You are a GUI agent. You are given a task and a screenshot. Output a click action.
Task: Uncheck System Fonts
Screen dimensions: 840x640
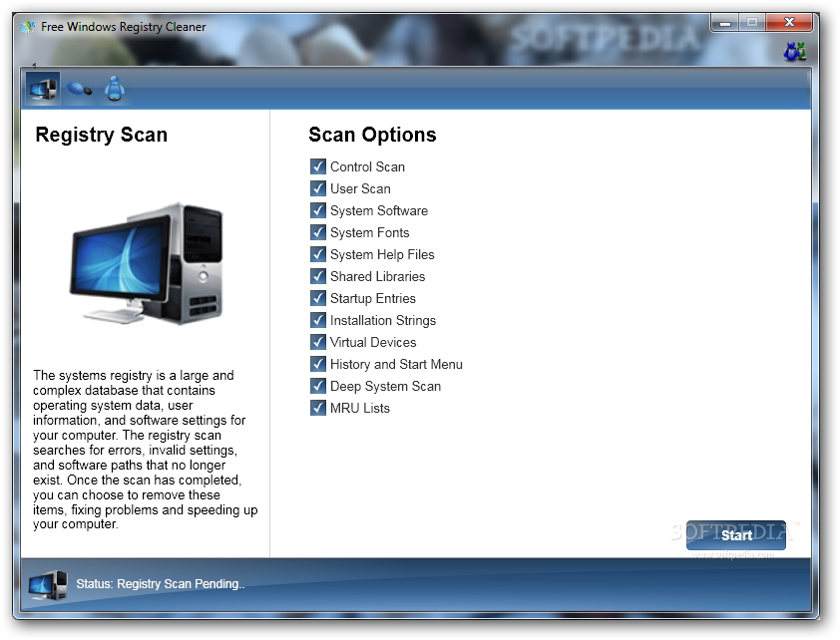tap(318, 232)
